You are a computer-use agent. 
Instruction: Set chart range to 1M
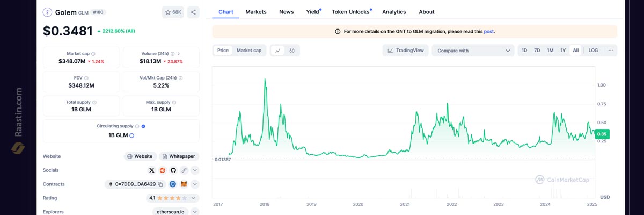click(x=550, y=51)
